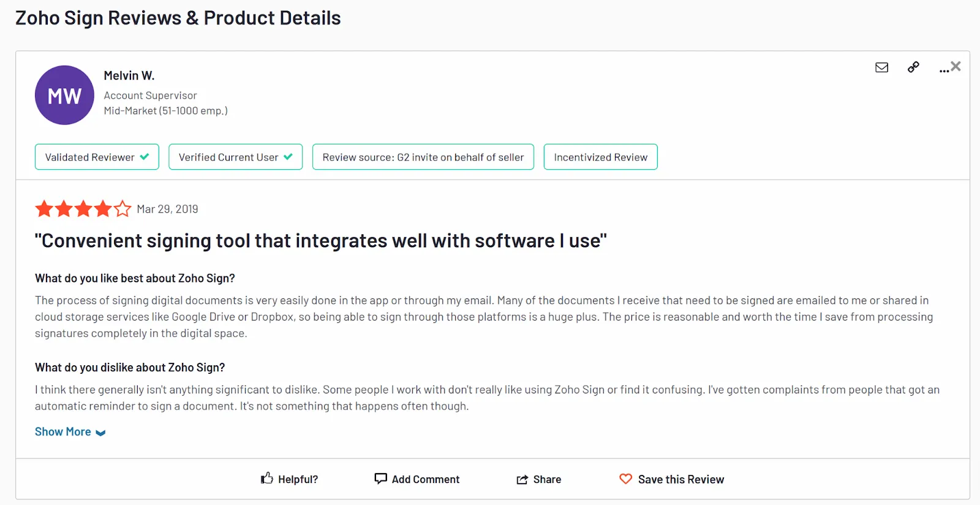Open Melvin W. reviewer name
Image resolution: width=980 pixels, height=505 pixels.
(129, 75)
